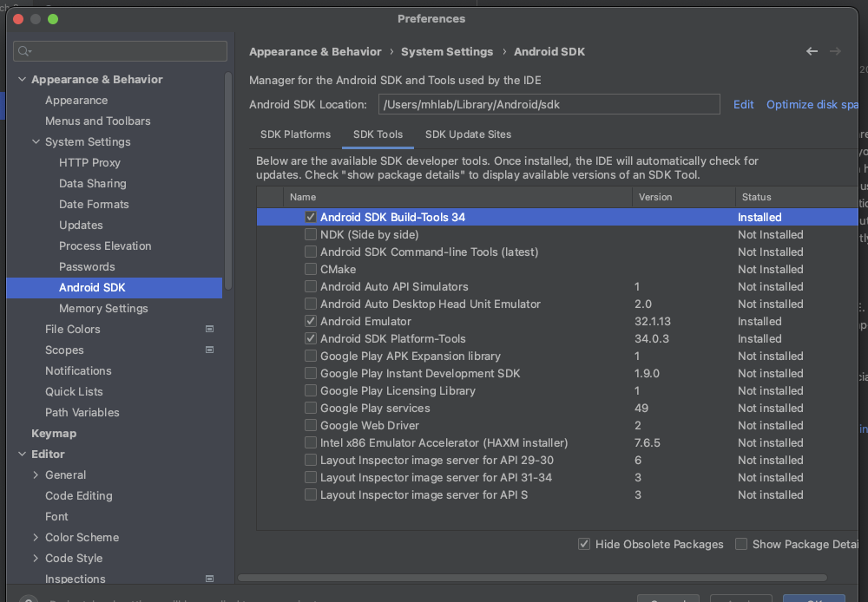Check Google Play services
The image size is (868, 602).
coord(311,408)
